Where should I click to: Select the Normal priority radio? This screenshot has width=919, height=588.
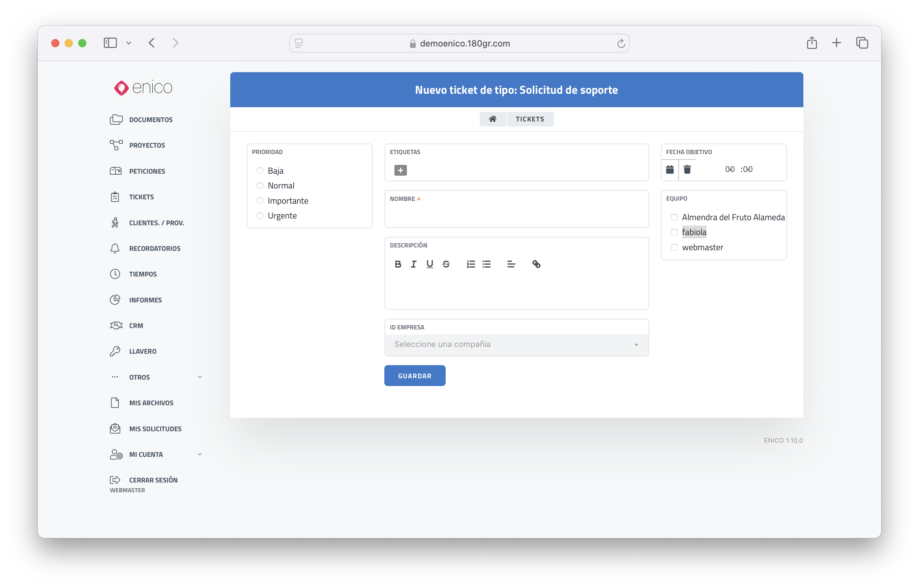pyautogui.click(x=260, y=185)
